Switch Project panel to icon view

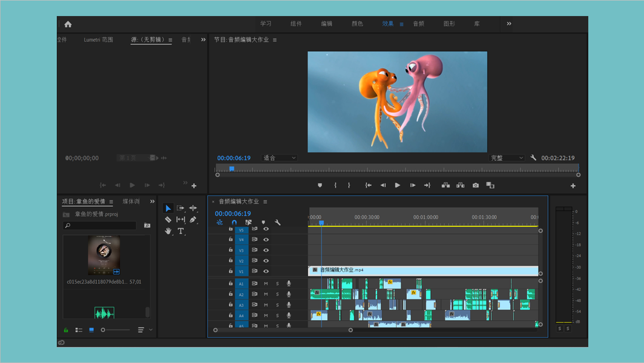click(x=91, y=330)
